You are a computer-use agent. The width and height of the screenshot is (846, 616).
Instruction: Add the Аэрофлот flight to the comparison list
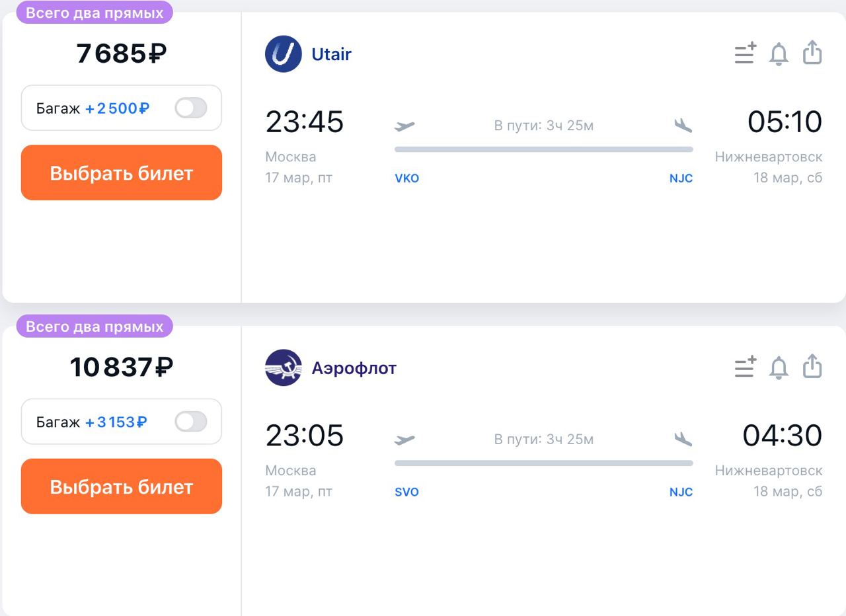(746, 367)
